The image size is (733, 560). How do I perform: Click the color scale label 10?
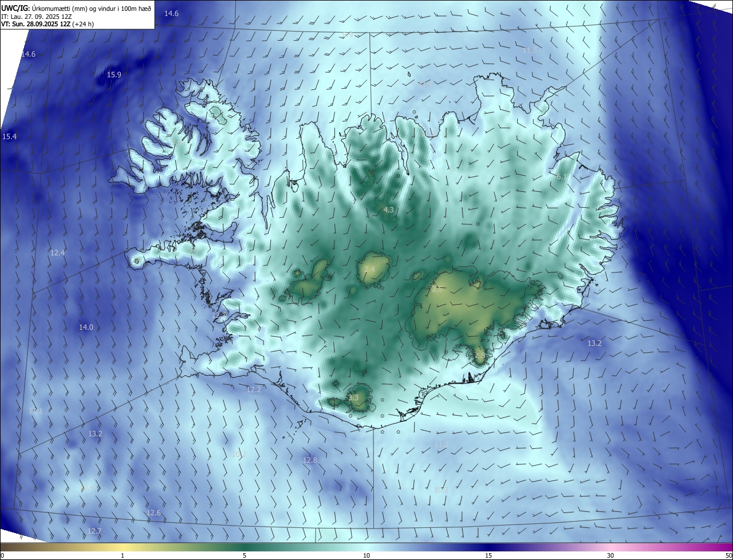point(366,555)
